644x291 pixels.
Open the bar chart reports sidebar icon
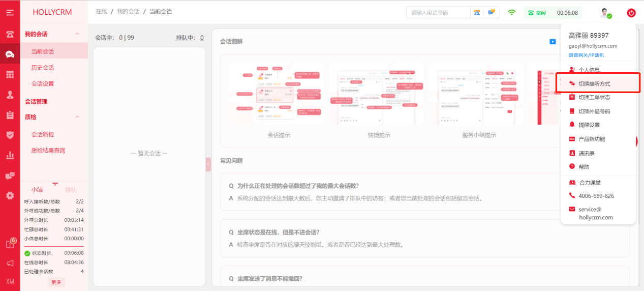pos(10,155)
